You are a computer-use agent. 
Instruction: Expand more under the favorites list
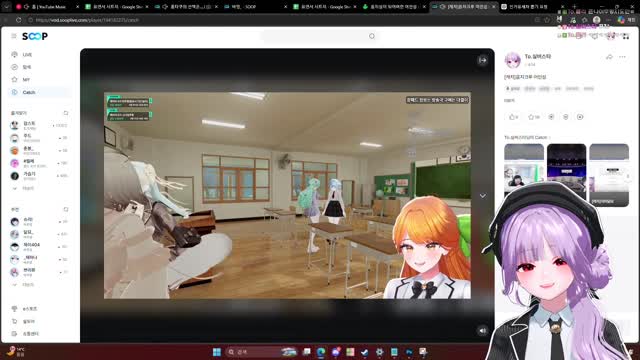pyautogui.click(x=23, y=189)
